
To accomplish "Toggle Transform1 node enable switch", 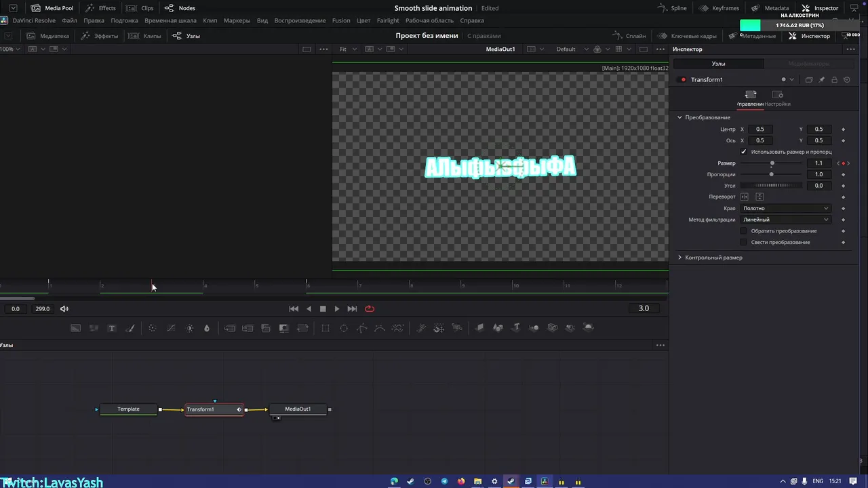I will [x=683, y=79].
